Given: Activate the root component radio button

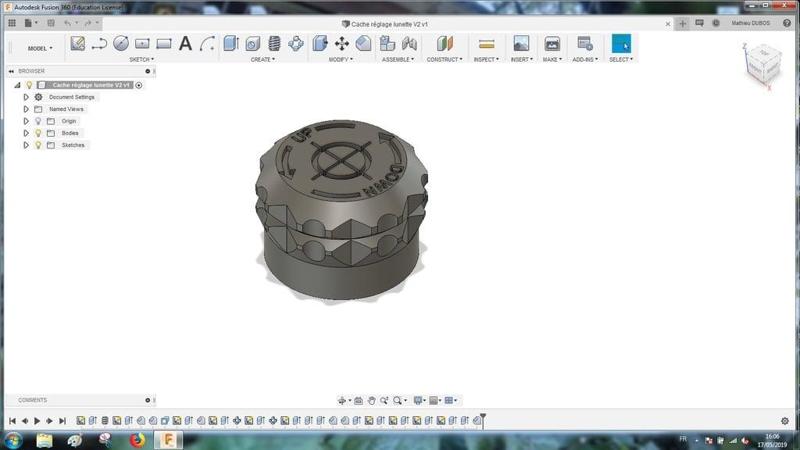Looking at the screenshot, I should 139,85.
